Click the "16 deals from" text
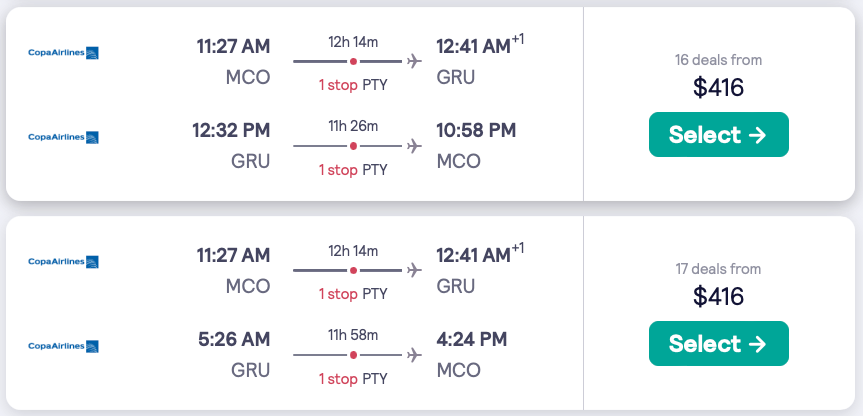 click(x=718, y=60)
